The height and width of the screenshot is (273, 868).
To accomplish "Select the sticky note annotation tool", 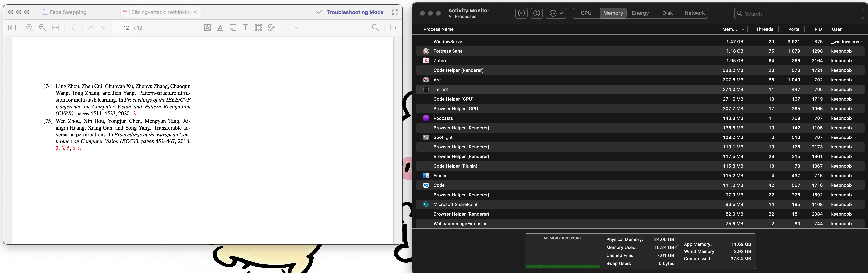I will click(x=233, y=28).
